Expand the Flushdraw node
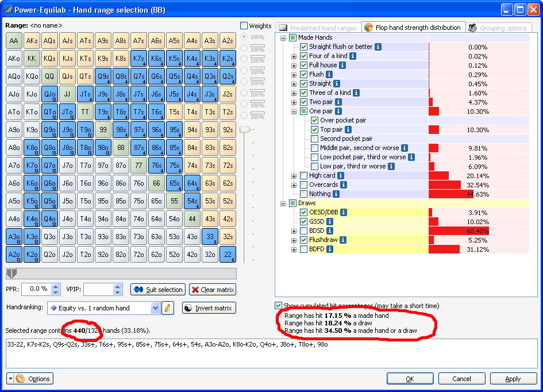 point(294,240)
